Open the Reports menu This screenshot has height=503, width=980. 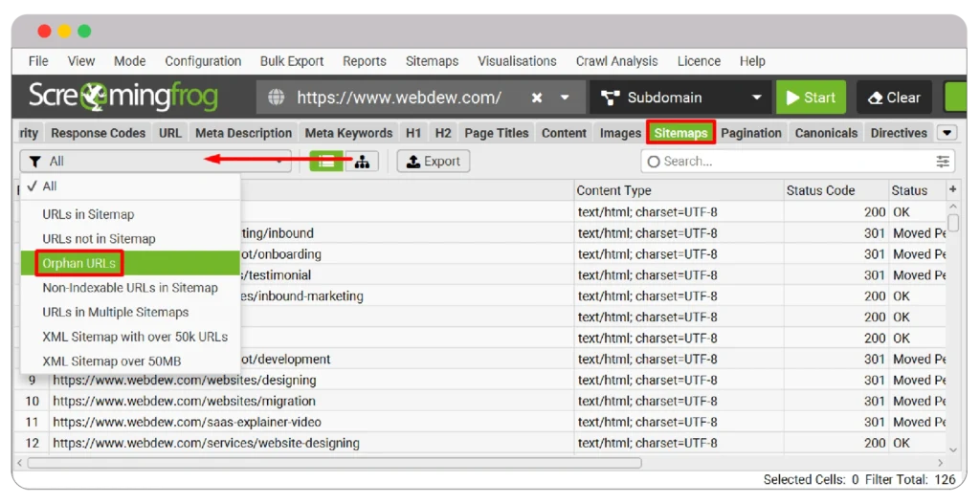click(x=365, y=61)
